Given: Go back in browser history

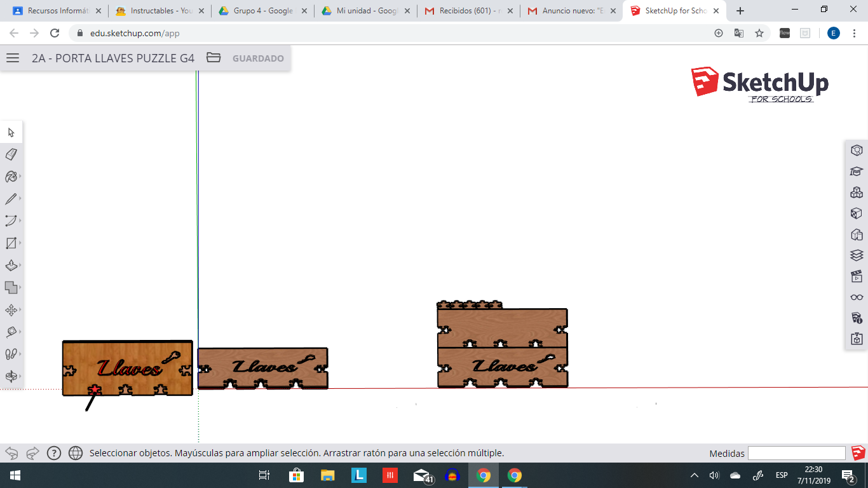Looking at the screenshot, I should pos(14,33).
